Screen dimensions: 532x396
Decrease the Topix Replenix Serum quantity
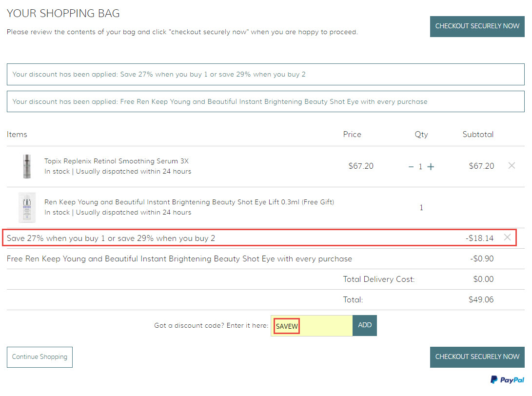pos(411,167)
